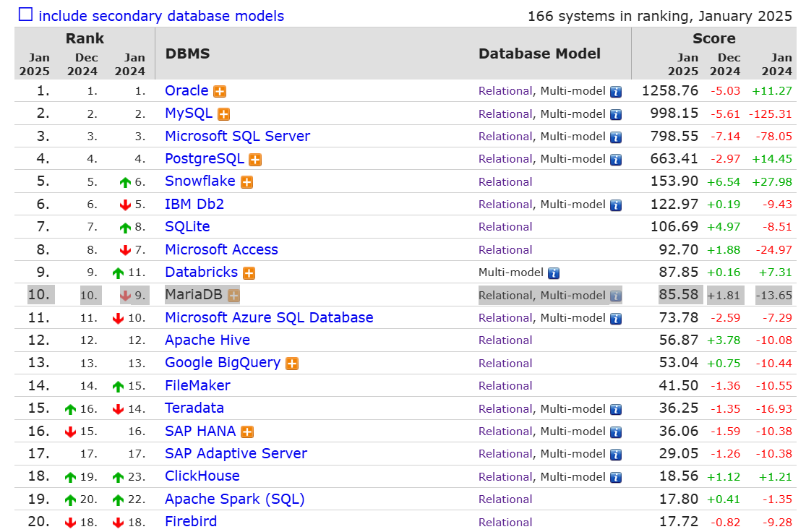Viewport: 806px width, 532px height.
Task: Open the Microsoft Access link
Action: point(221,249)
